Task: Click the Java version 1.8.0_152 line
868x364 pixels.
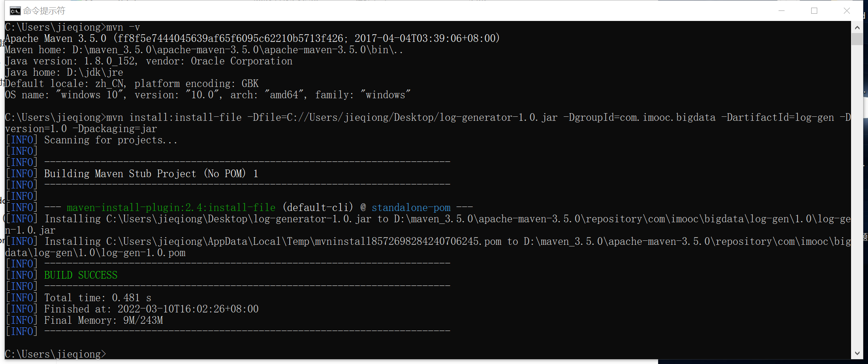Action: point(149,61)
